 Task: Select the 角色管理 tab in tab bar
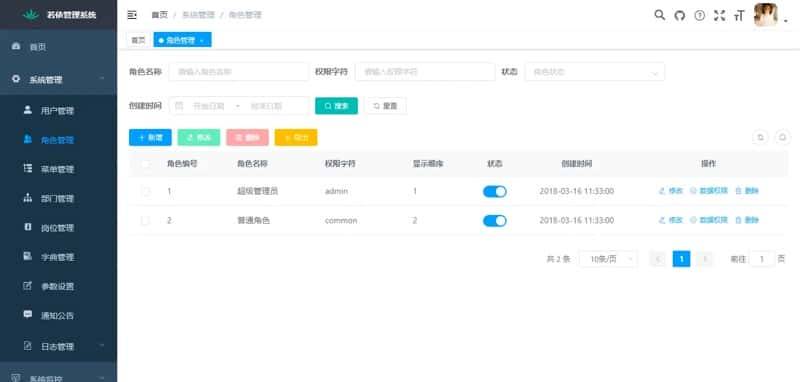(x=182, y=40)
